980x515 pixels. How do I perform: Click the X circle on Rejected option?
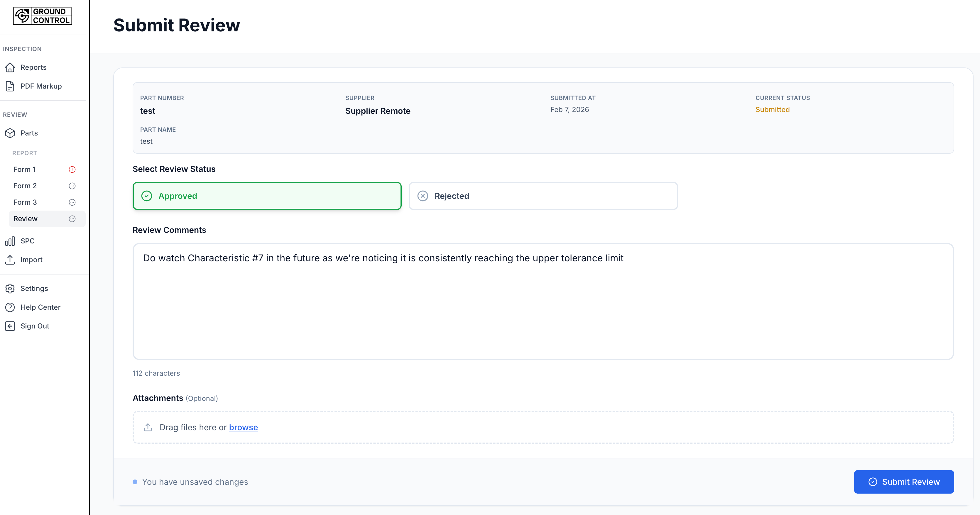(x=423, y=196)
